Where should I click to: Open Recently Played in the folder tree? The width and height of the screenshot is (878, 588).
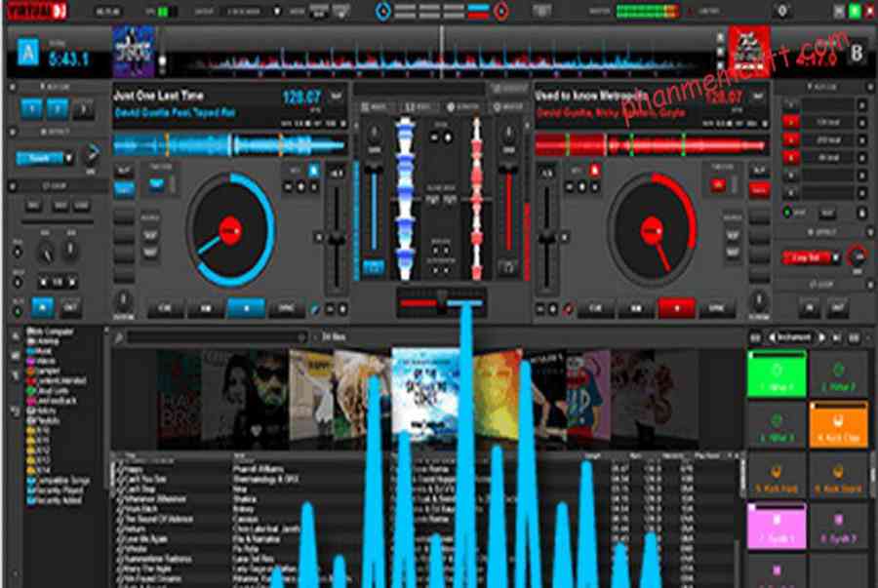[x=55, y=490]
